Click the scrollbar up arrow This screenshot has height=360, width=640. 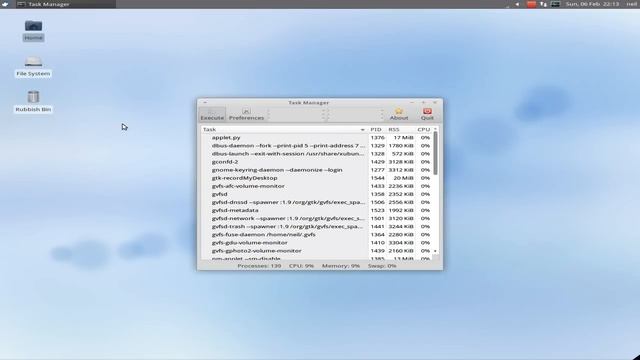[x=436, y=129]
